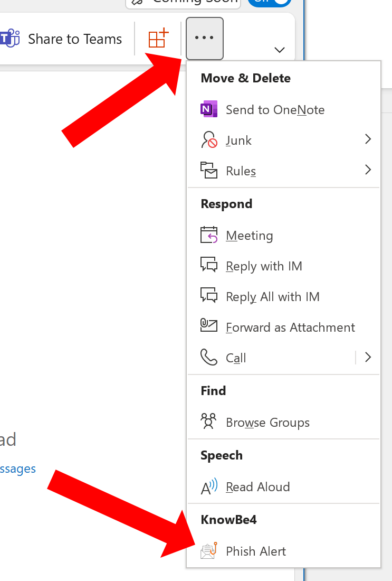Image resolution: width=392 pixels, height=581 pixels.
Task: Expand the Rules submenu chevron
Action: pyautogui.click(x=368, y=170)
